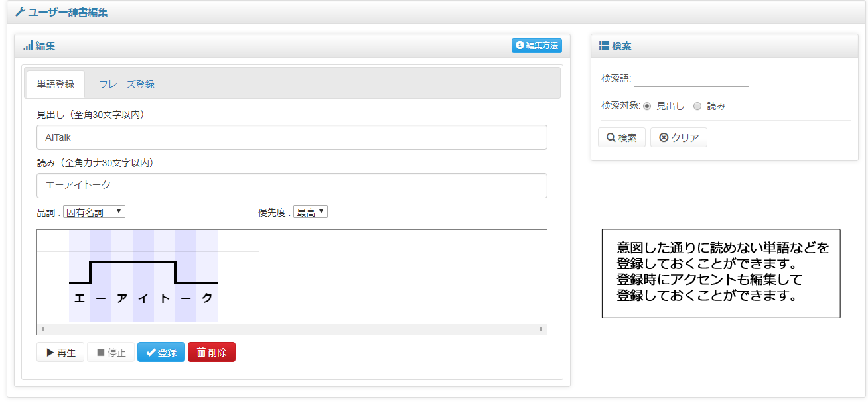Switch to the 単語登録 tab
868x413 pixels.
tap(56, 84)
